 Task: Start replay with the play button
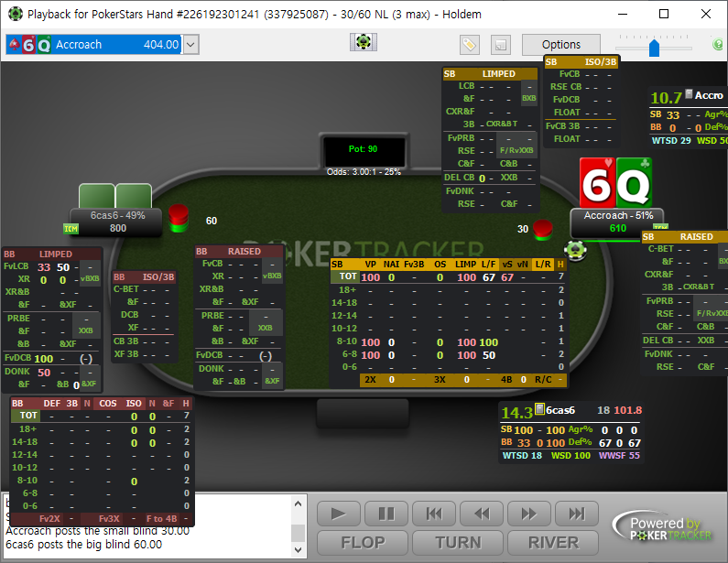click(339, 514)
